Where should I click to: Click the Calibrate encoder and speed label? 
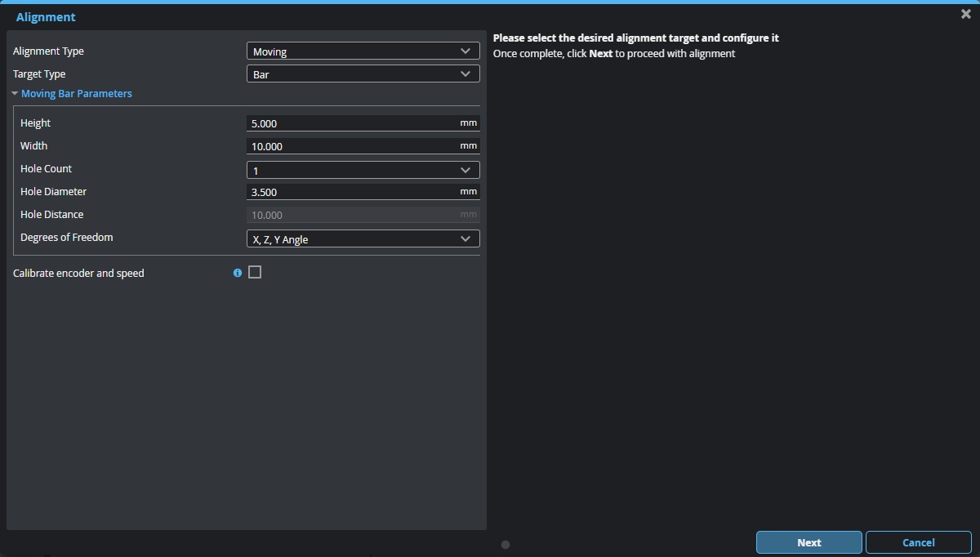point(78,274)
